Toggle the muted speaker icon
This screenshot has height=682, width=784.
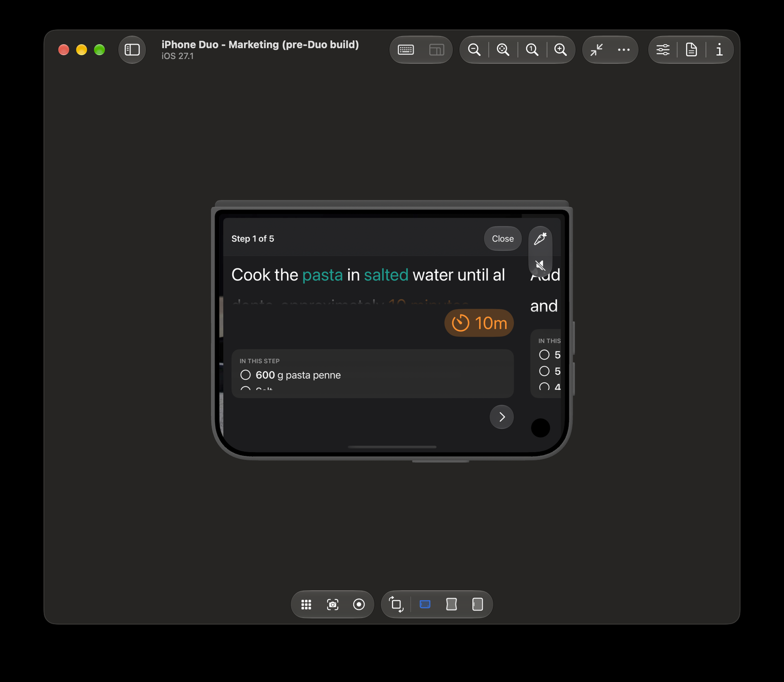point(540,265)
